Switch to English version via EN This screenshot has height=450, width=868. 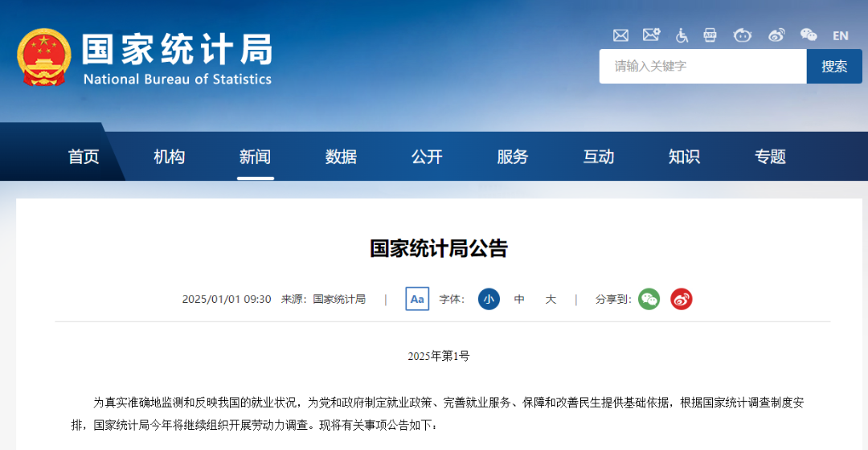pos(841,35)
